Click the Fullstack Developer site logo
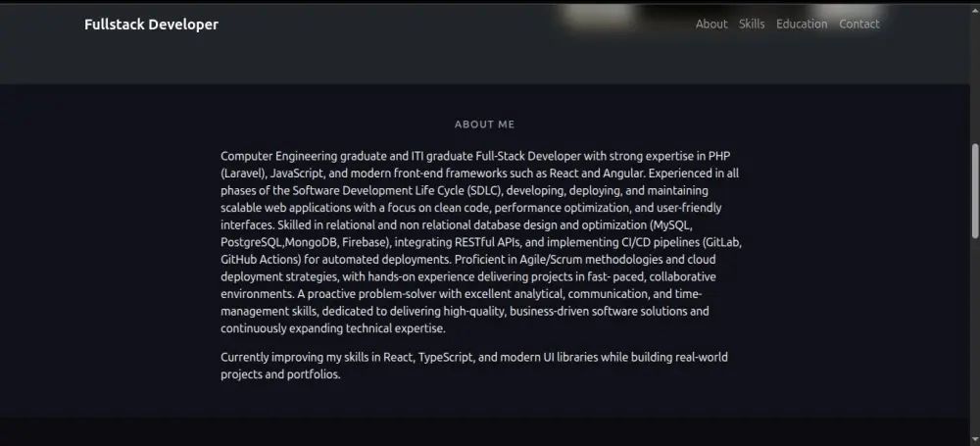The width and height of the screenshot is (980, 446). point(151,25)
